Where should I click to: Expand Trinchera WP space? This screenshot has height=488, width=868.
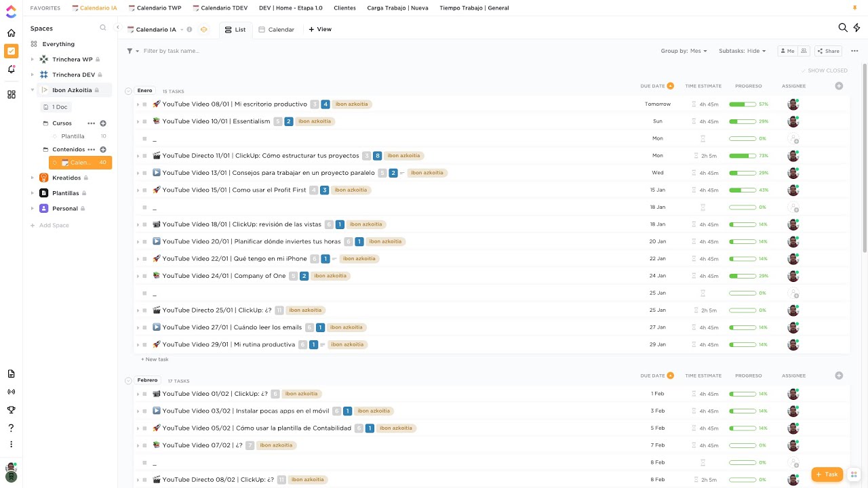32,60
